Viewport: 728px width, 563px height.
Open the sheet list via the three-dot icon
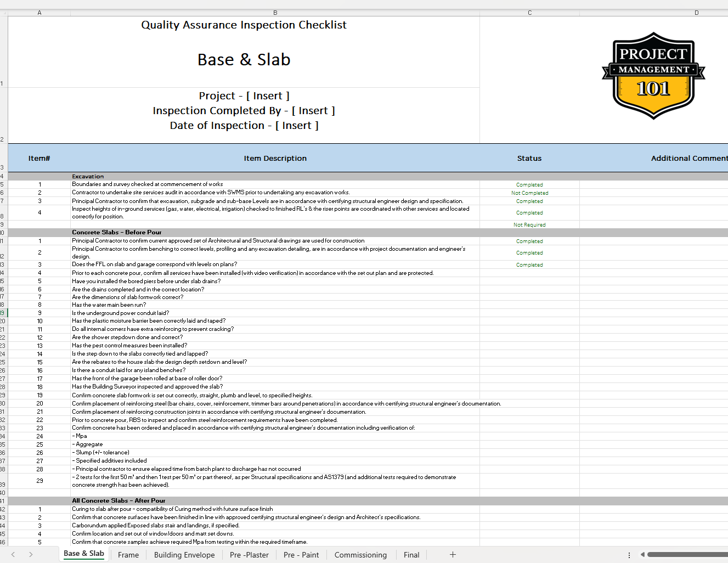(629, 555)
